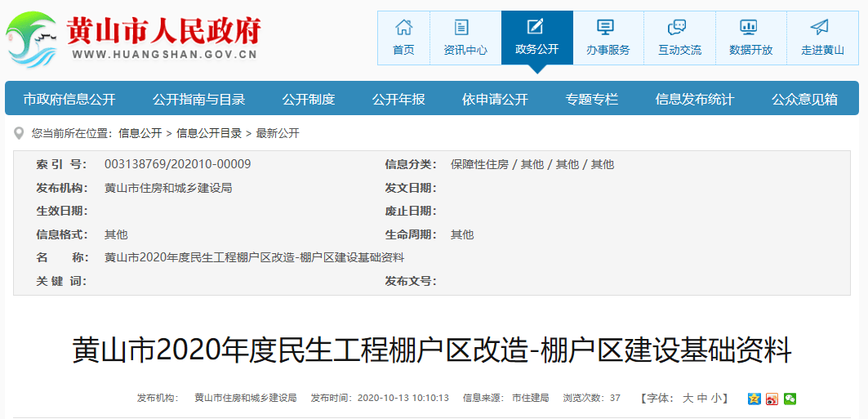The image size is (868, 419).
Task: Set font size to 小
Action: coord(716,398)
